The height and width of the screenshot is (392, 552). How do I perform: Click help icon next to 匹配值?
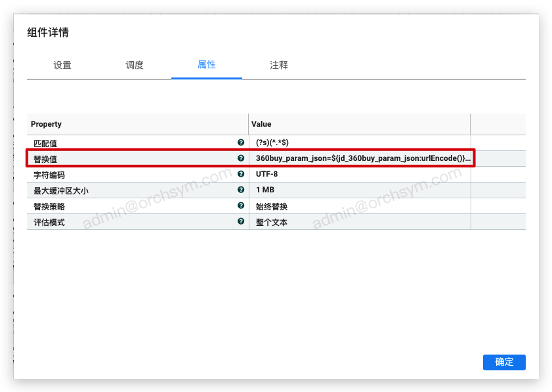pos(241,142)
